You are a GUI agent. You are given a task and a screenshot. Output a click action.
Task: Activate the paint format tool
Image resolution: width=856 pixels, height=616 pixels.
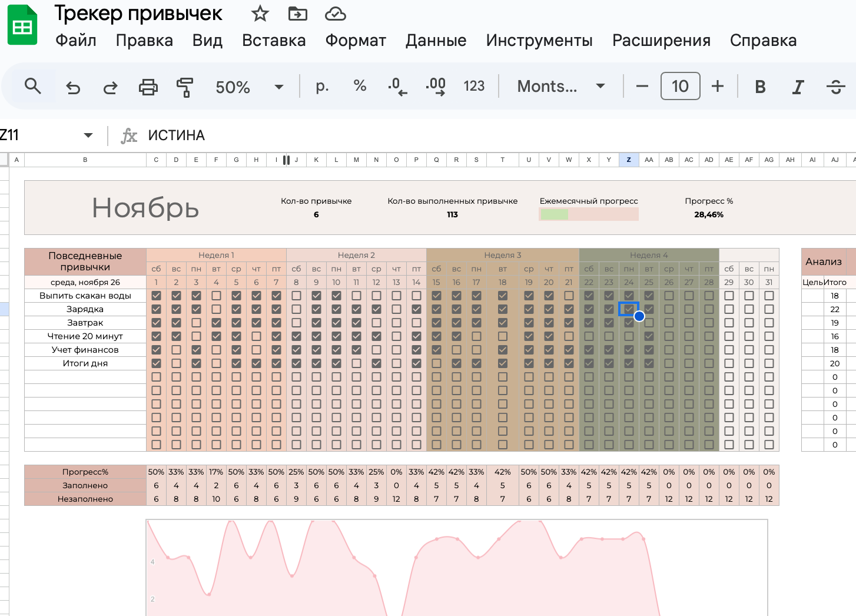185,87
